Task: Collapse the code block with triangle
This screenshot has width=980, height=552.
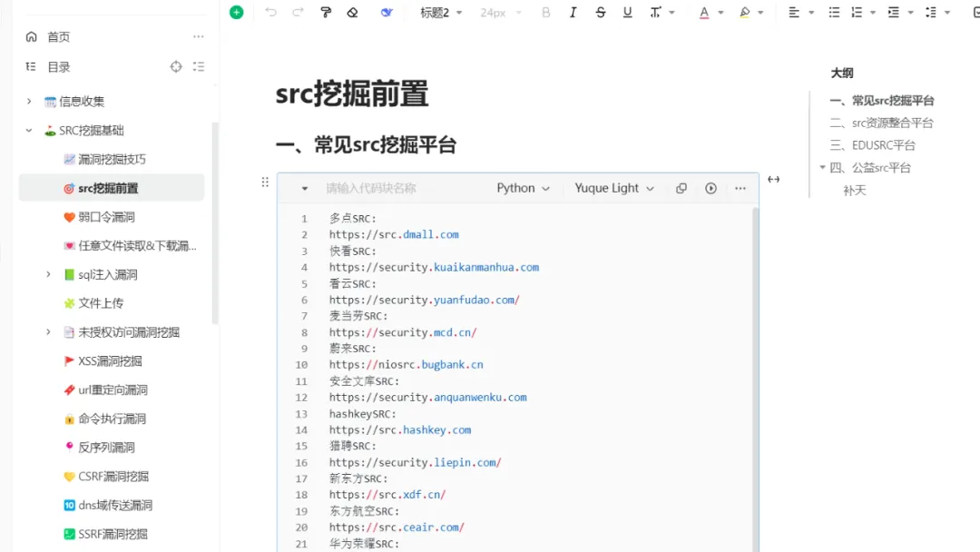Action: point(304,188)
